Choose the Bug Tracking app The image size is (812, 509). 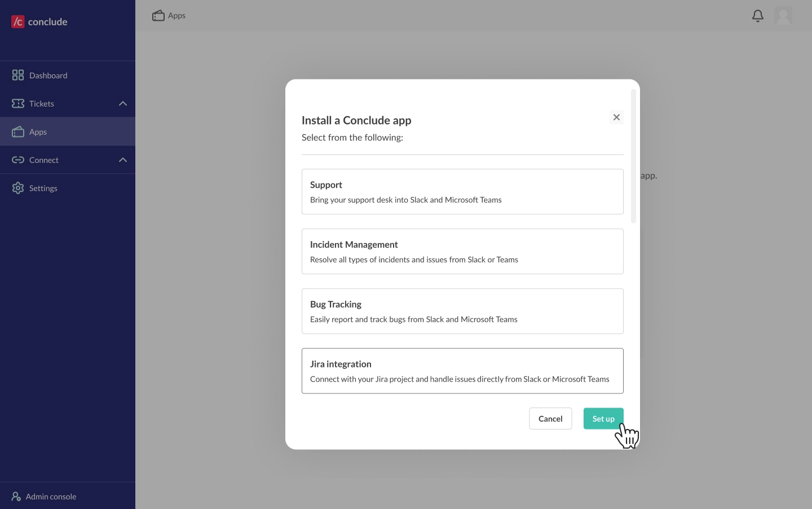pyautogui.click(x=462, y=311)
